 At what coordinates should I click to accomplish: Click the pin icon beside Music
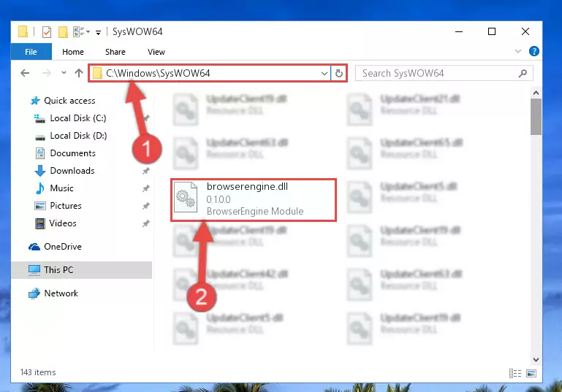(146, 188)
